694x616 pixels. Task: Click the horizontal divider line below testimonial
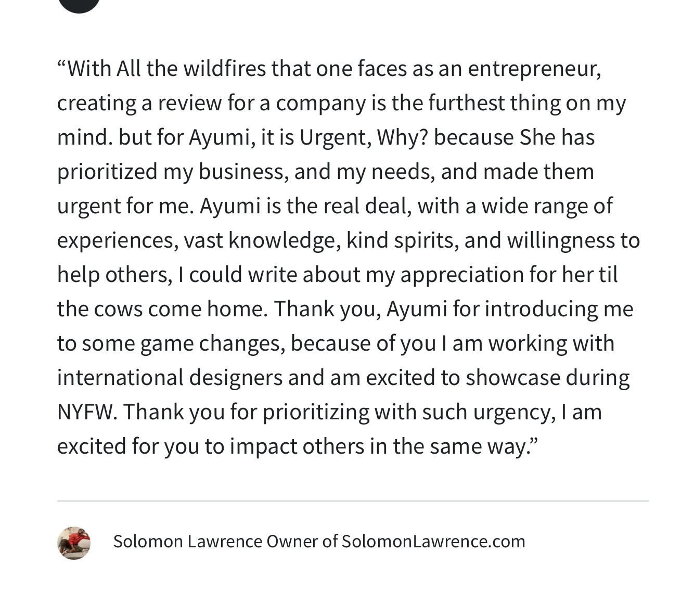click(353, 501)
